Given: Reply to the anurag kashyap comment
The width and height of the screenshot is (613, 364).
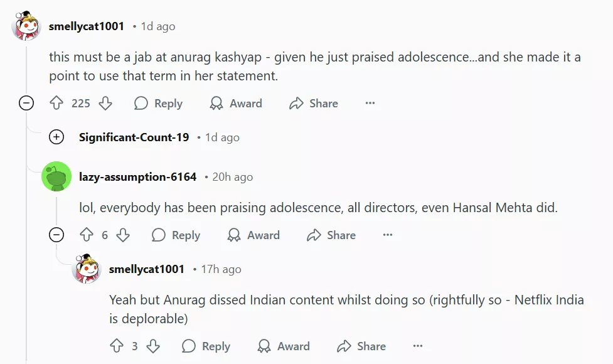Looking at the screenshot, I should click(158, 104).
